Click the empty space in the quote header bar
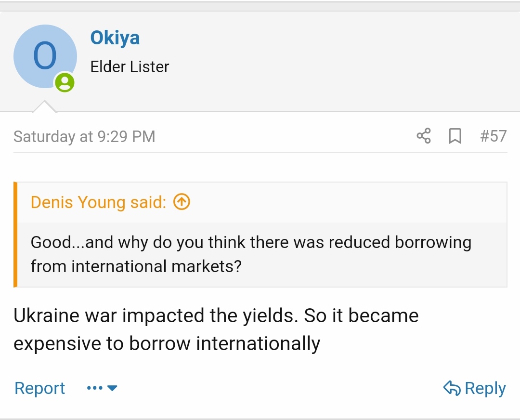Screen dimensions: 520x420 coord(347,202)
